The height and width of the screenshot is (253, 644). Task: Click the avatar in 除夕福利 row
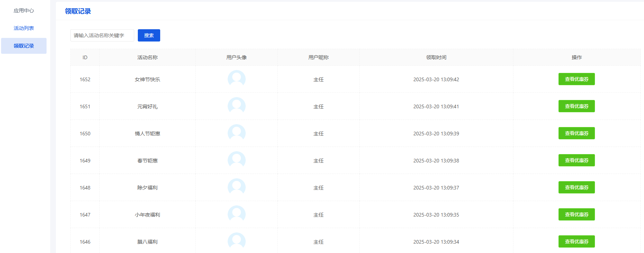tap(237, 187)
